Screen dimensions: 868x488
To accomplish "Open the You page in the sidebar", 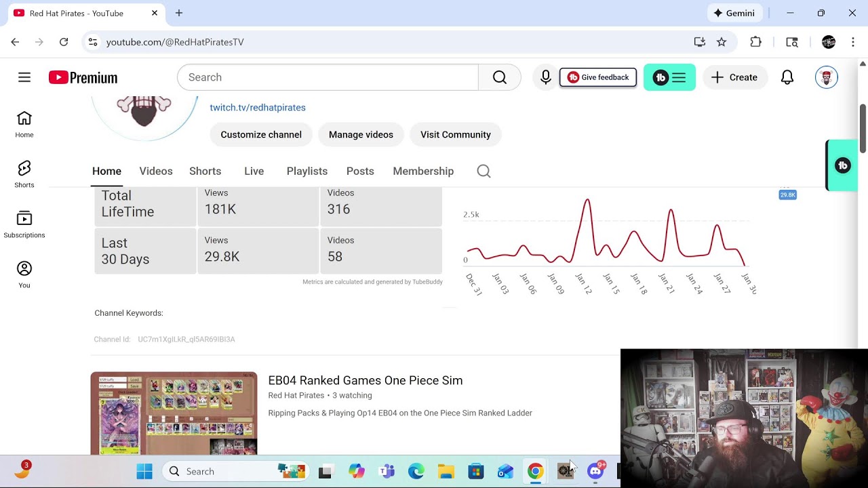I will 24,274.
